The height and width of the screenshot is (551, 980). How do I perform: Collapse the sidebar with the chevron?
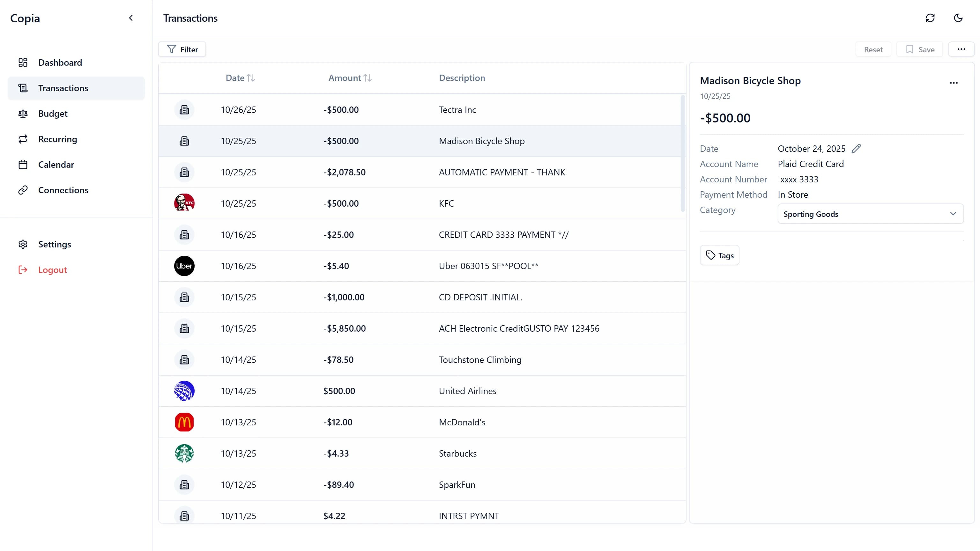tap(131, 18)
